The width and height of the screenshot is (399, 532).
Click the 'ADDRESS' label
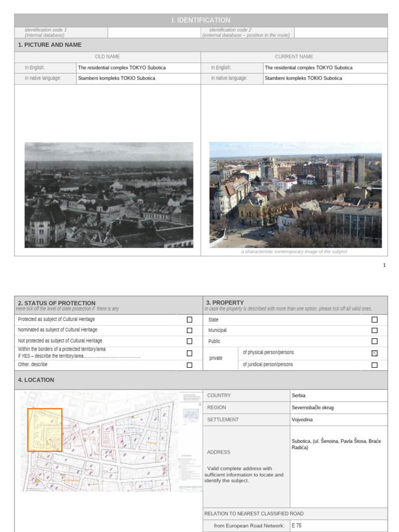(219, 453)
